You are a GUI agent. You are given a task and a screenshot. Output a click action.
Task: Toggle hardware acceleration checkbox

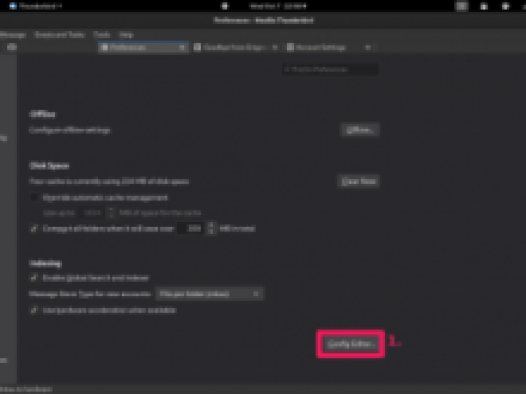(34, 310)
